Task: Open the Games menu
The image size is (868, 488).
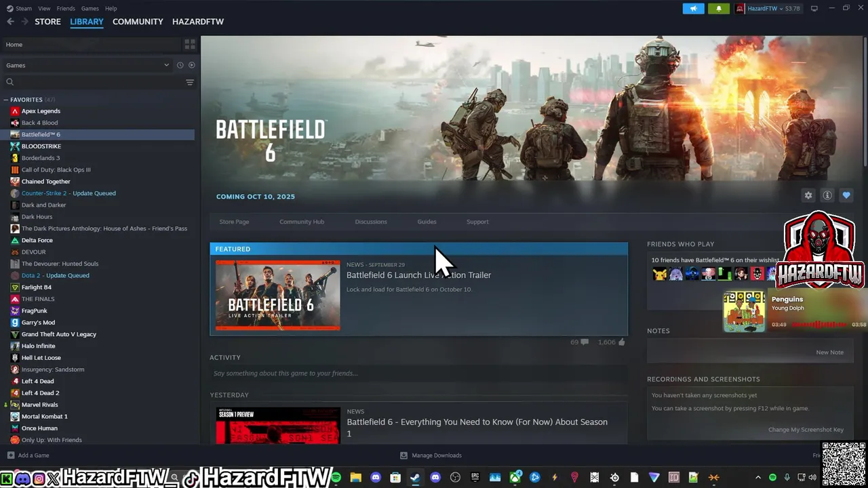Action: click(90, 8)
